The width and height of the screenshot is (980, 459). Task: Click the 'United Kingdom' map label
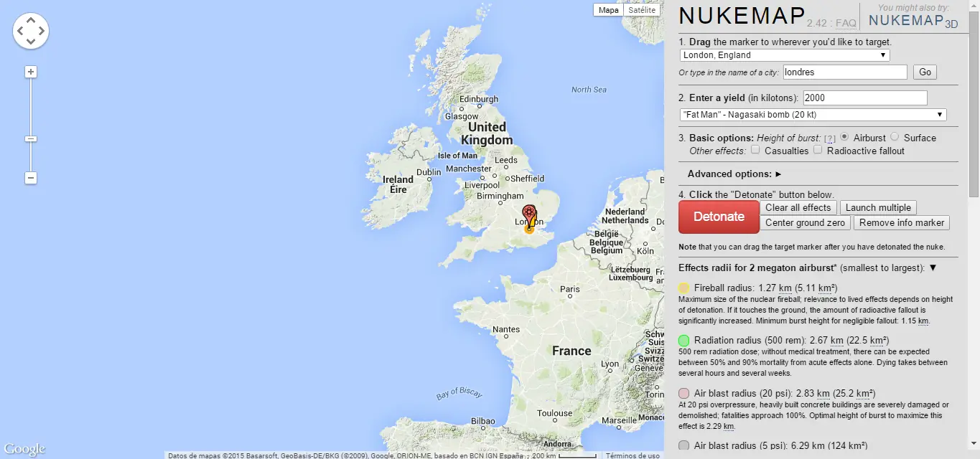coord(487,134)
